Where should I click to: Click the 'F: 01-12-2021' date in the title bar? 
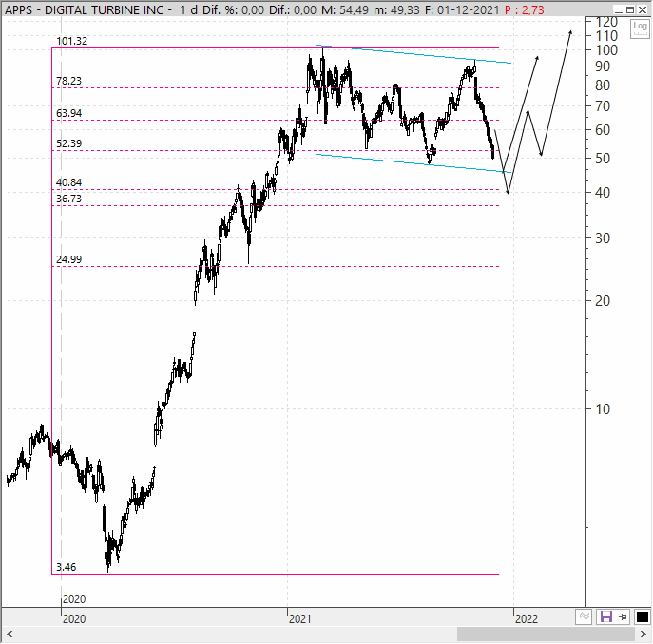tap(462, 10)
